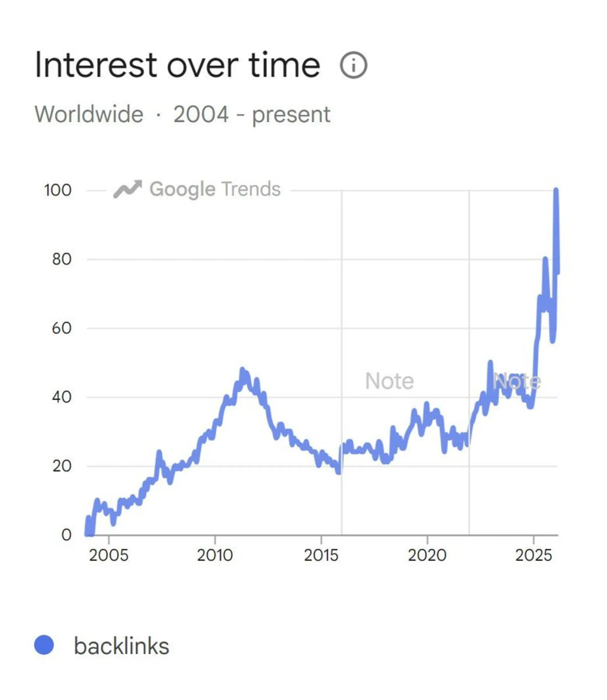This screenshot has height=700, width=607.
Task: Click the Worldwide region text
Action: pos(89,114)
